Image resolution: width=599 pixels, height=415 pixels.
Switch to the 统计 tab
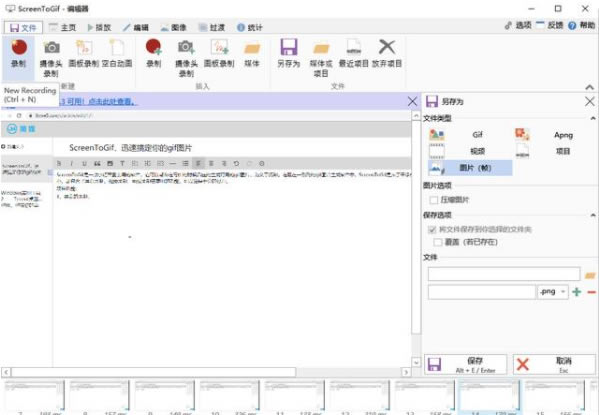coord(249,28)
